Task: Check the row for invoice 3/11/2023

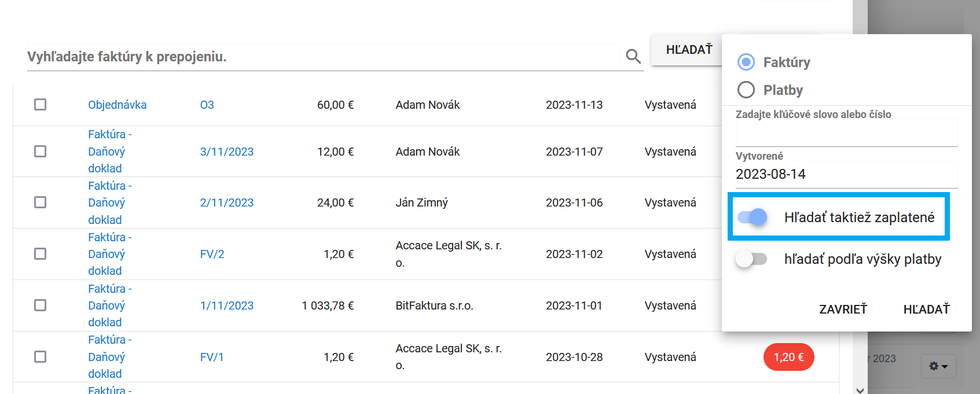Action: (x=40, y=152)
